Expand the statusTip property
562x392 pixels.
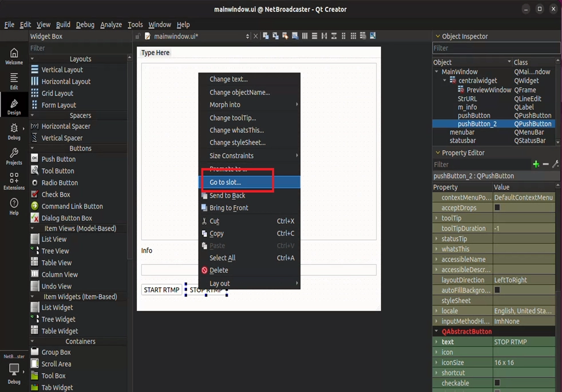(437, 239)
